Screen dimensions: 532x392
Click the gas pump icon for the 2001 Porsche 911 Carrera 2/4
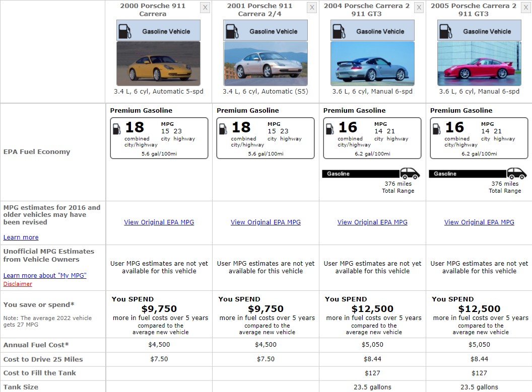(232, 31)
